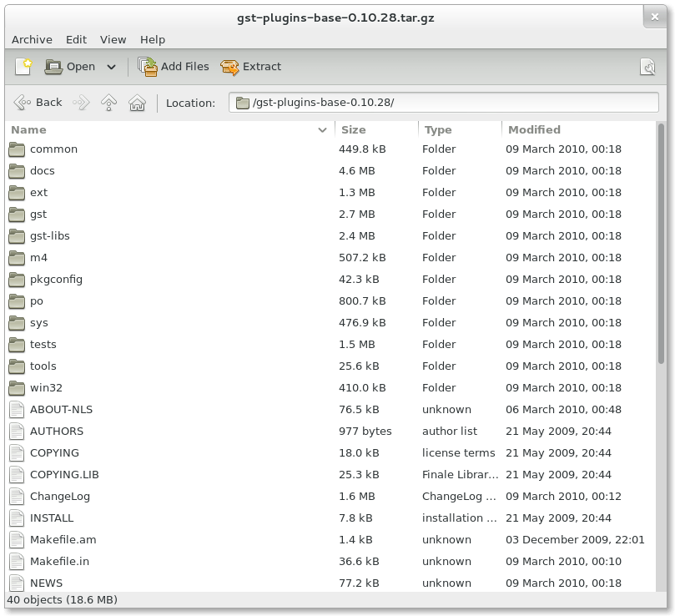Click the new archive icon

click(23, 67)
